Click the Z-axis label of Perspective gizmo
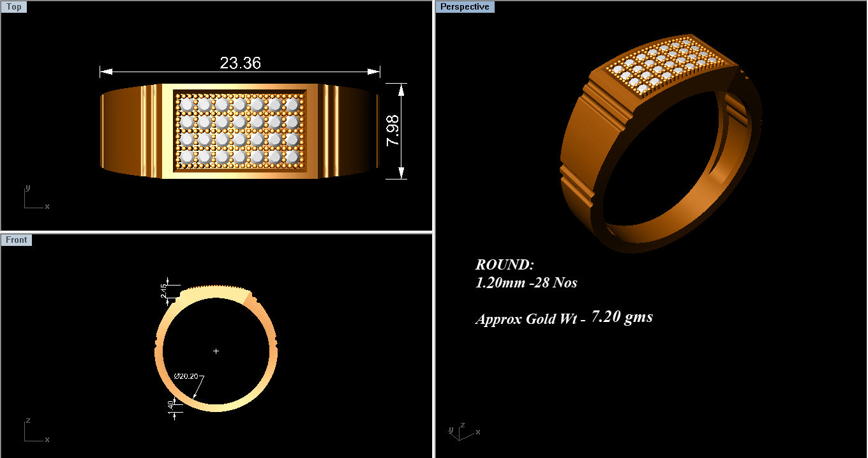 coord(463,425)
